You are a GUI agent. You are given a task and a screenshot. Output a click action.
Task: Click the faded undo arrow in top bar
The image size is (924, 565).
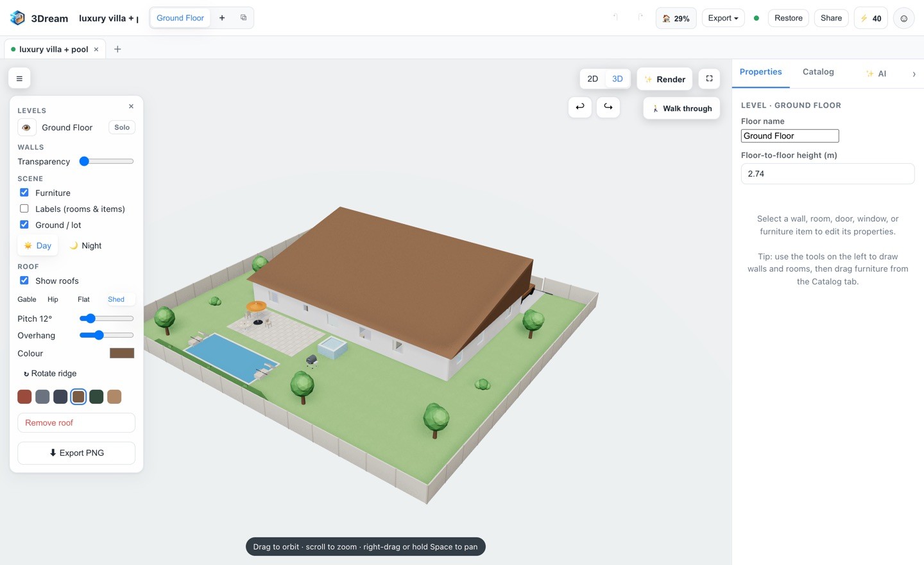(616, 18)
